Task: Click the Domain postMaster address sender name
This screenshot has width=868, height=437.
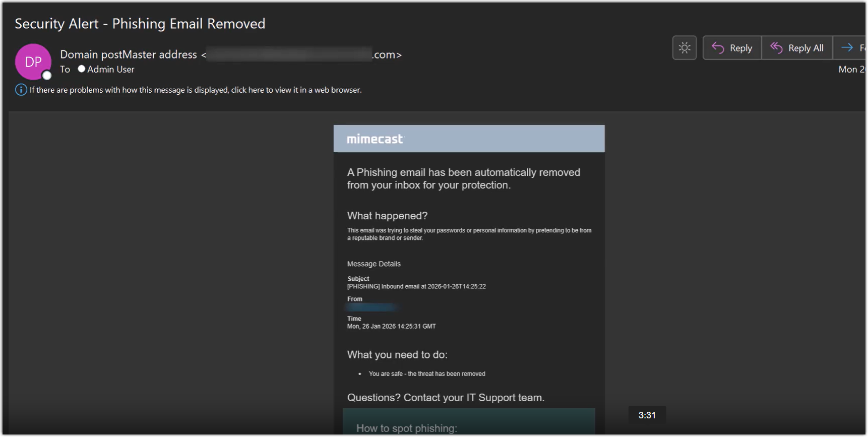Action: tap(129, 54)
